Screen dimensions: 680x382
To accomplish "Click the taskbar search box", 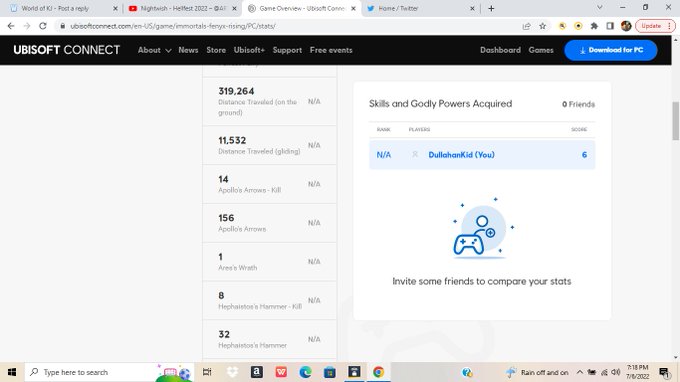I will tap(110, 372).
